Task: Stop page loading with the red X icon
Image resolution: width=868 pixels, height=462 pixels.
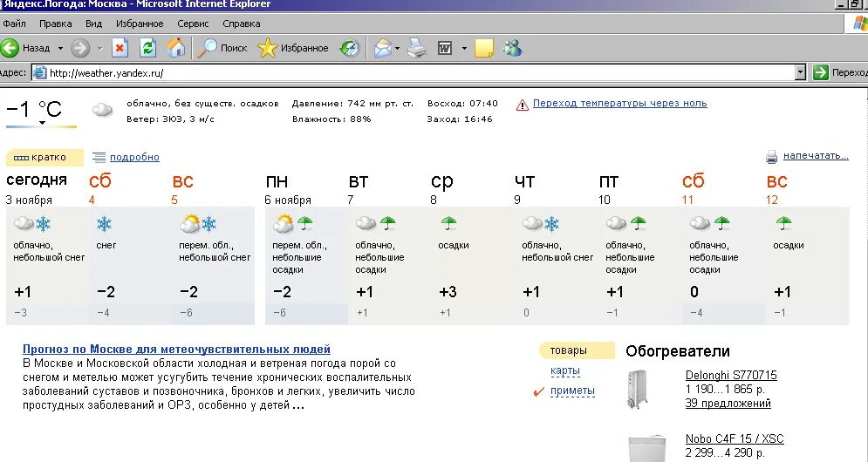Action: pos(120,48)
